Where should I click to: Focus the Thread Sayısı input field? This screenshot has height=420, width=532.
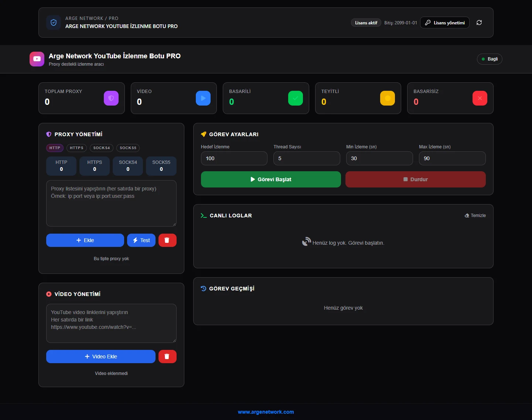coord(307,158)
